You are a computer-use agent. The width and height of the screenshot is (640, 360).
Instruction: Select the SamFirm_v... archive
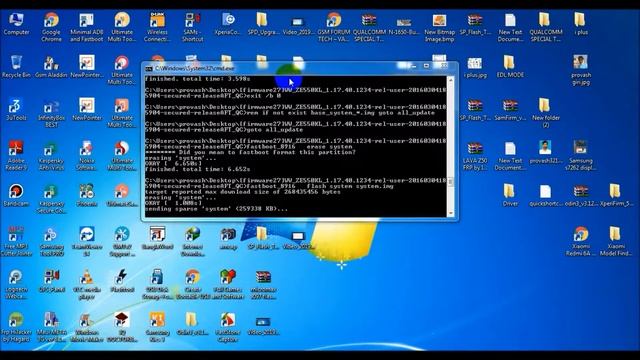click(510, 109)
